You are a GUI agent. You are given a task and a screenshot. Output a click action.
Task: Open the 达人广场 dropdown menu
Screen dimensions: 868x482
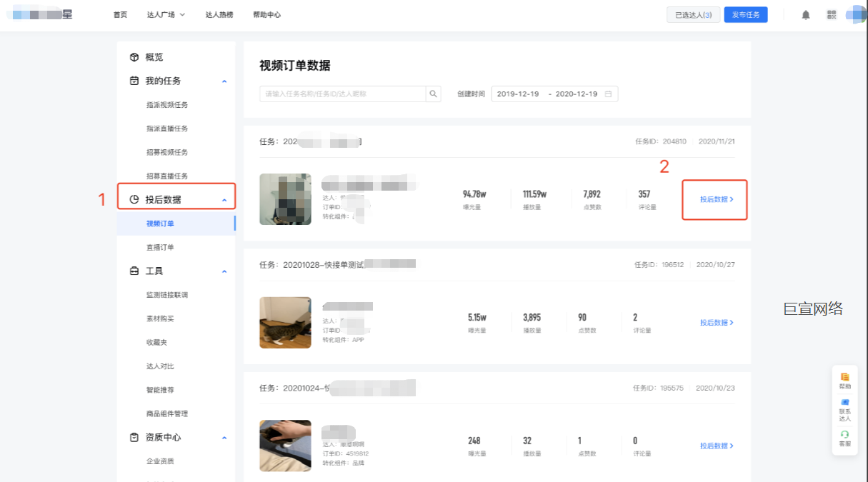pos(166,14)
